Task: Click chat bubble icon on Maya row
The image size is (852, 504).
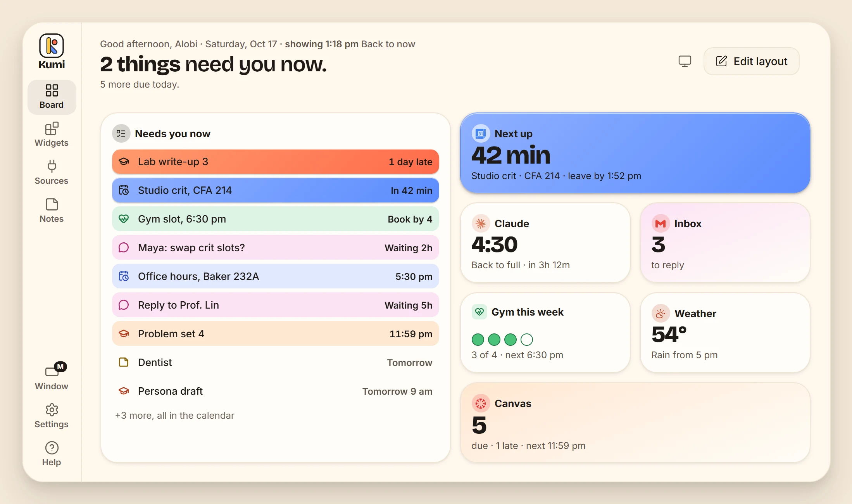Action: 124,248
